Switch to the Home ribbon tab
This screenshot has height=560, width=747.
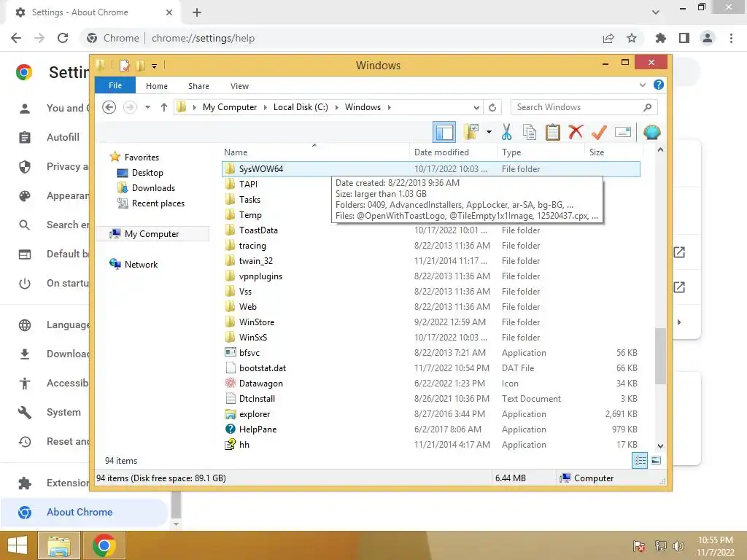point(157,86)
